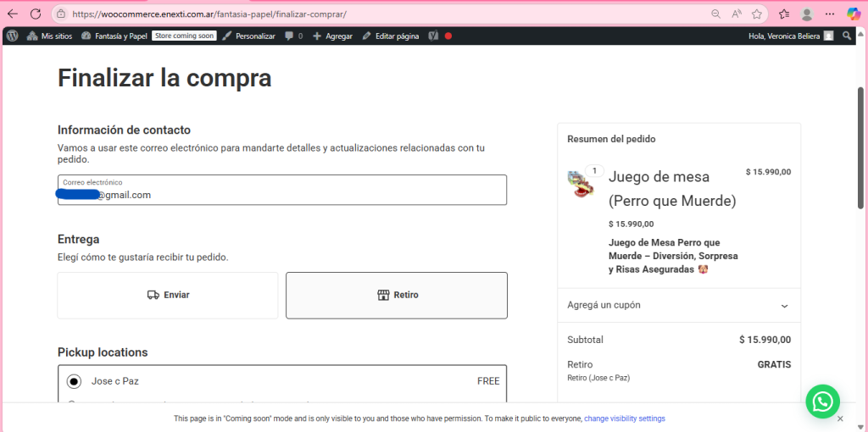The width and height of the screenshot is (868, 432).
Task: Expand the Agregá un cupón section
Action: tap(678, 305)
